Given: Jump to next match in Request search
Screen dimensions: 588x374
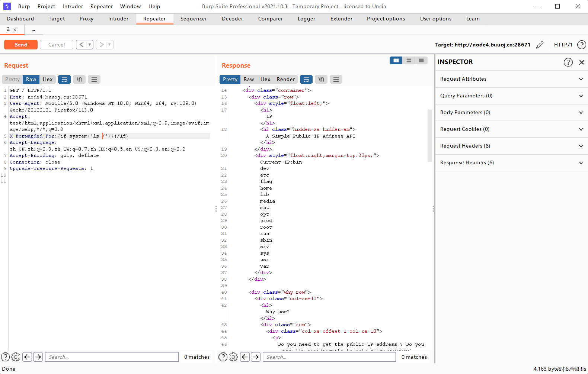Looking at the screenshot, I should tap(38, 357).
